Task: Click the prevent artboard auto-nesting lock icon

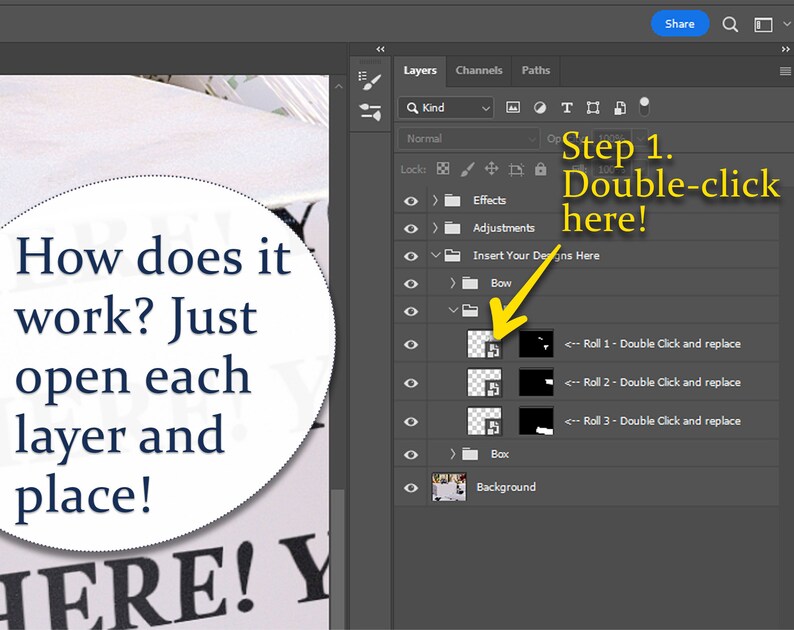Action: click(x=516, y=169)
